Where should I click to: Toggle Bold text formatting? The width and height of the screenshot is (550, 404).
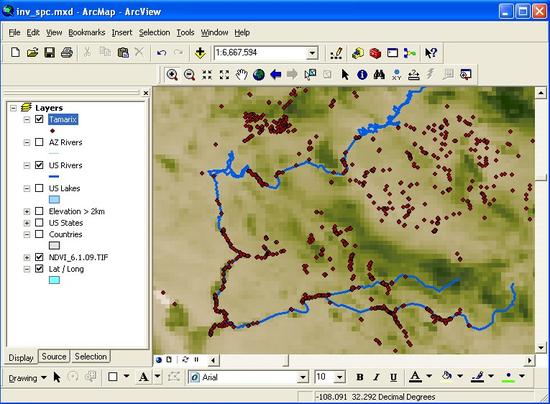[x=360, y=377]
